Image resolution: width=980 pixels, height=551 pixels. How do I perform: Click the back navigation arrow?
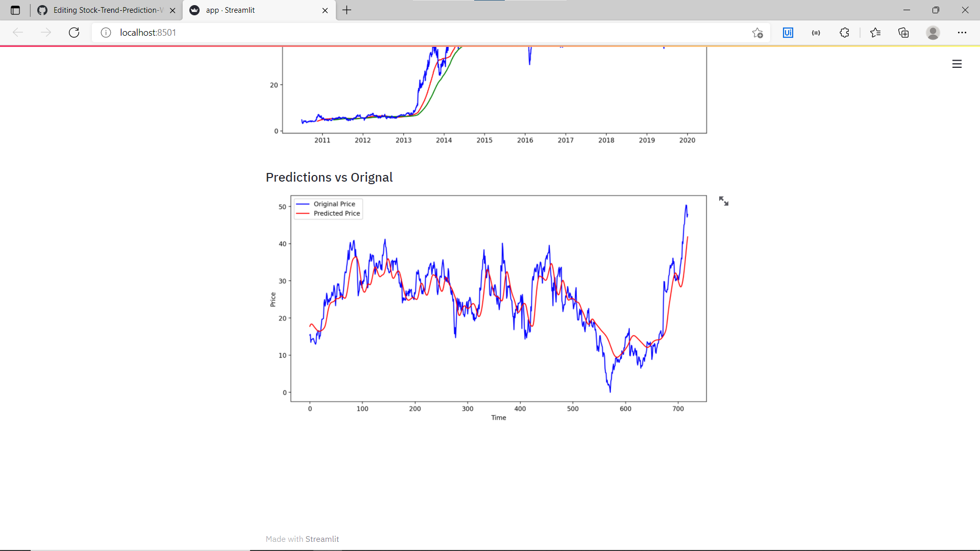tap(18, 33)
